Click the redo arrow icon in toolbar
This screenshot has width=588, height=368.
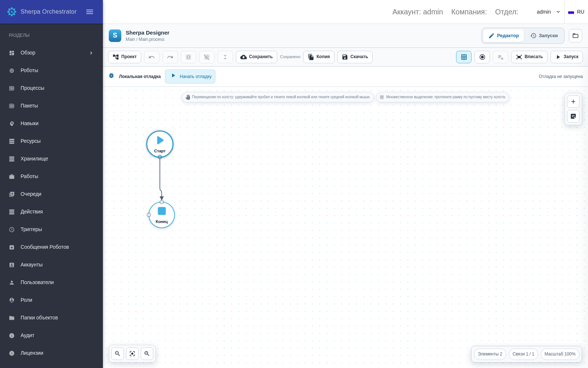click(x=170, y=57)
